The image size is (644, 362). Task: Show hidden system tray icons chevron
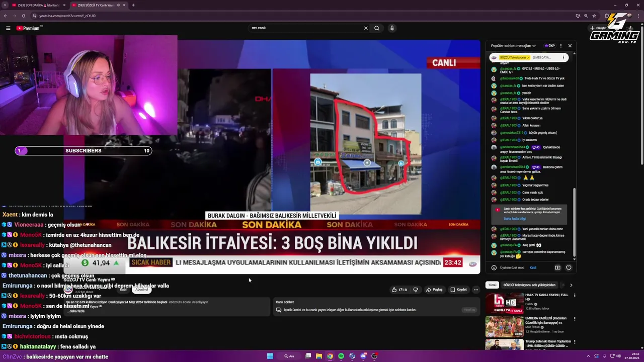(589, 356)
